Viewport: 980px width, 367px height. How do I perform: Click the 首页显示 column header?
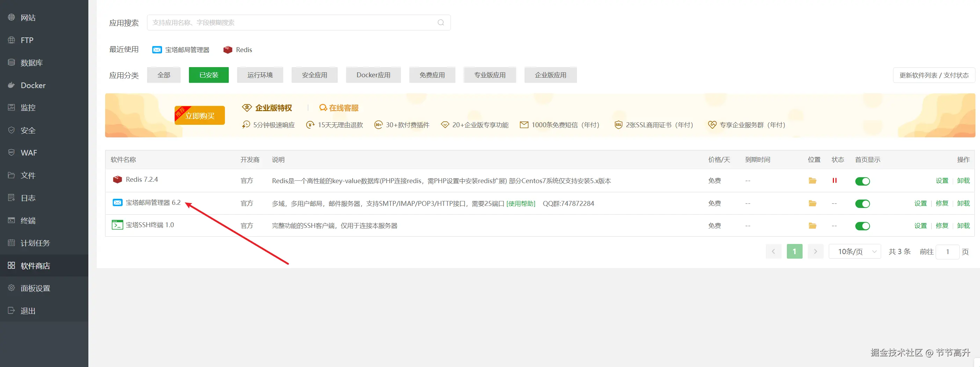[x=868, y=159]
